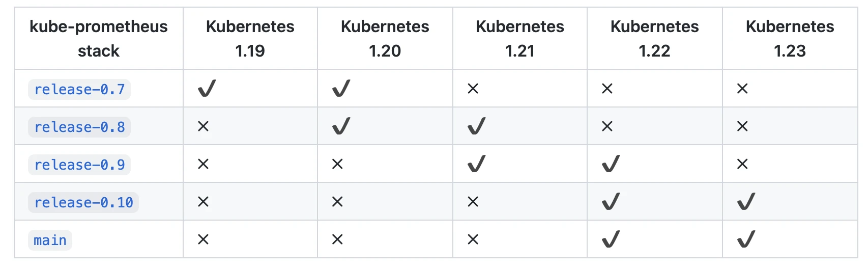The height and width of the screenshot is (268, 868).
Task: Click checkmark for main on Kubernetes 1.22
Action: [611, 239]
